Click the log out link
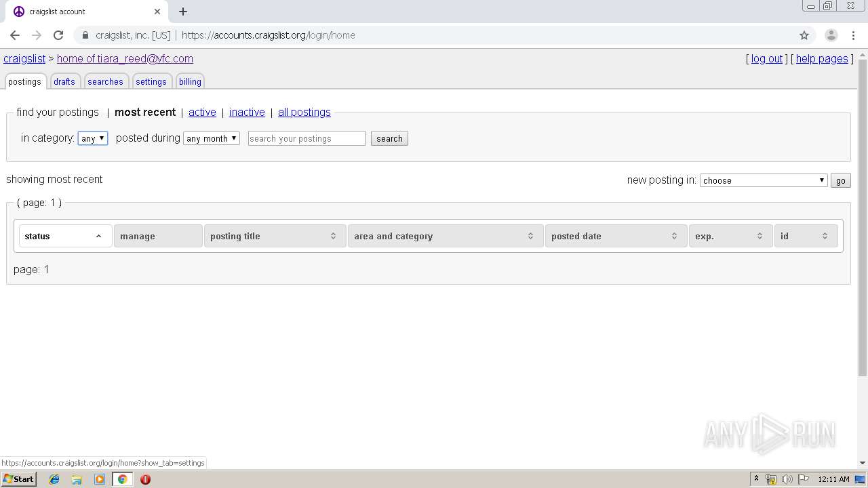This screenshot has height=488, width=868. [x=767, y=58]
